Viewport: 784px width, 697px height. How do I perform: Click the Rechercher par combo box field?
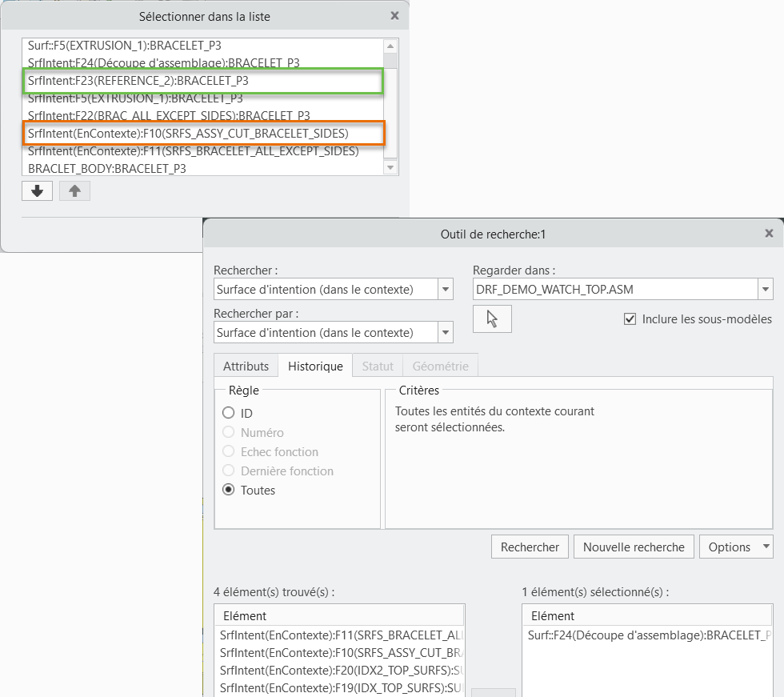coord(326,333)
